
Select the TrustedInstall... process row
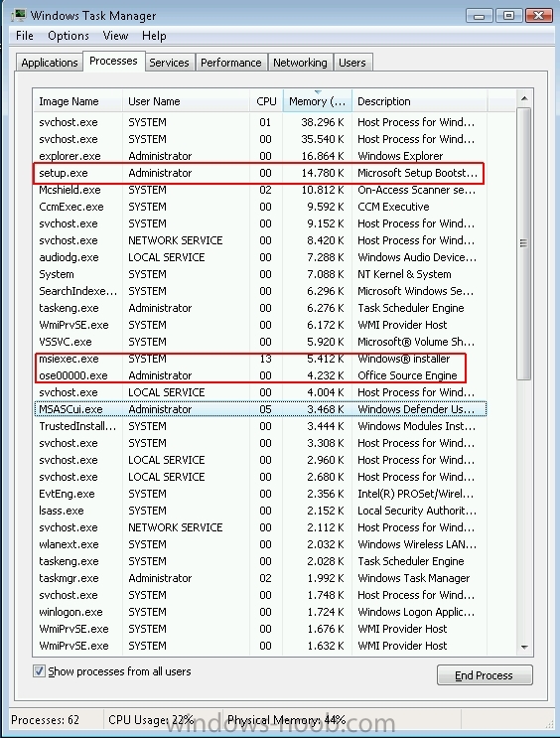point(260,426)
